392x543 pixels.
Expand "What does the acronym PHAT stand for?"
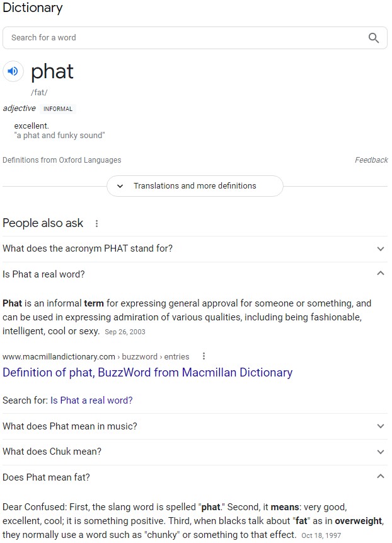point(381,248)
